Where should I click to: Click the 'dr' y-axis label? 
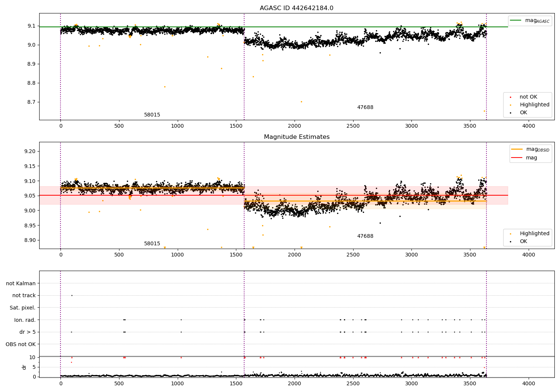point(24,367)
